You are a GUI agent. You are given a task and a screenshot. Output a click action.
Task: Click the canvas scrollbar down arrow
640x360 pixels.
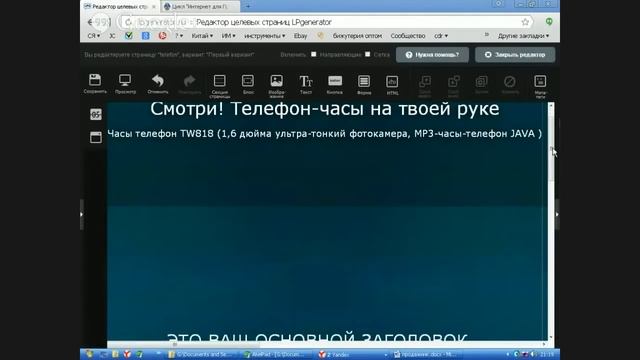click(551, 337)
